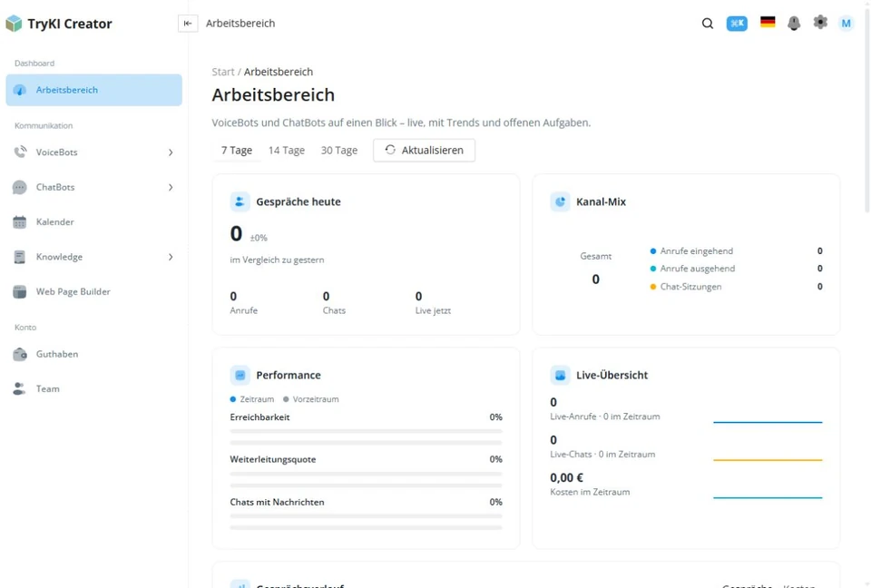Screen dimensions: 871x588
Task: Open the Team menu item
Action: coord(93,389)
